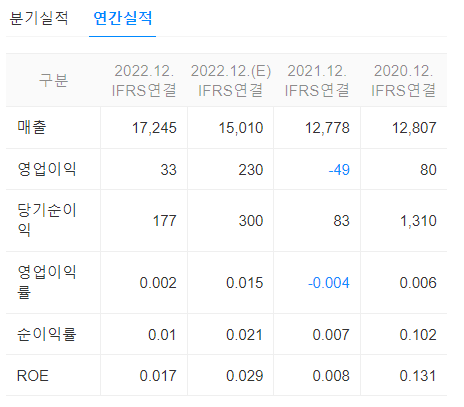The height and width of the screenshot is (407, 464).
Task: Click the operating profit value 230
Action: click(251, 169)
